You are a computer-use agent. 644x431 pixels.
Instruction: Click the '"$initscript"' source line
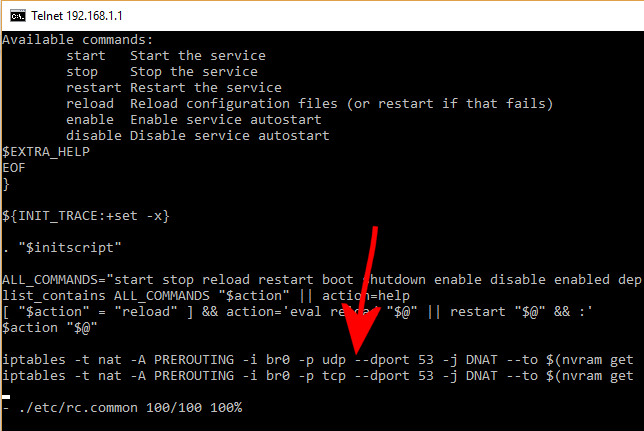70,248
